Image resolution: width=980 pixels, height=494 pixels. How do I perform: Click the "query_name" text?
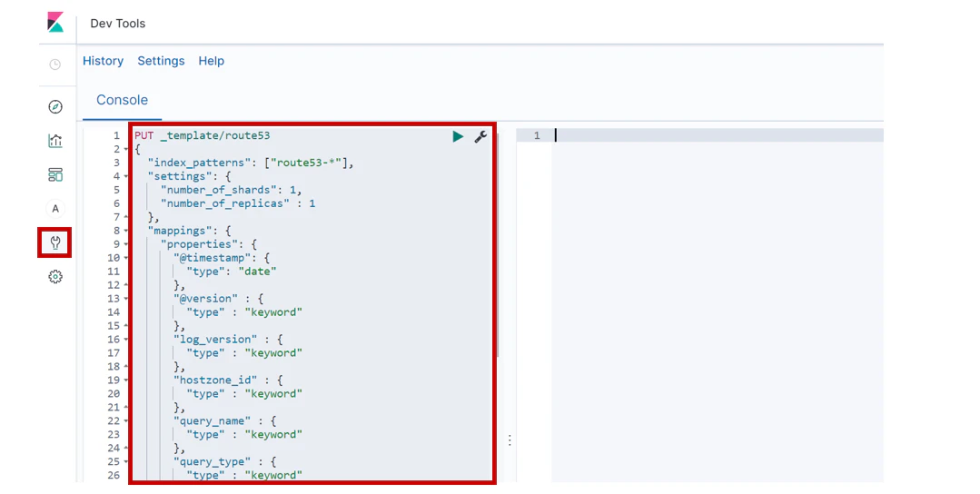[213, 421]
